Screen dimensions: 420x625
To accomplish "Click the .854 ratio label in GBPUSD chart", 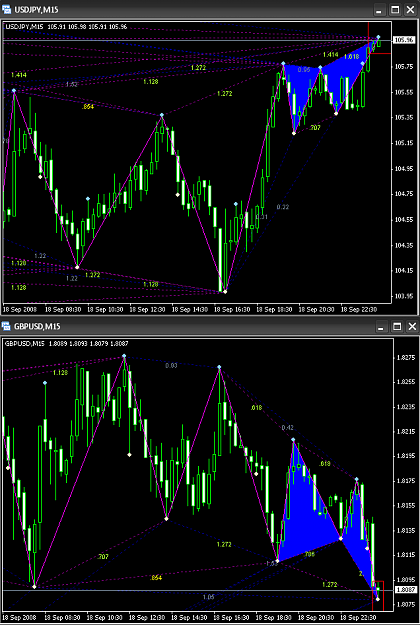I will click(156, 578).
